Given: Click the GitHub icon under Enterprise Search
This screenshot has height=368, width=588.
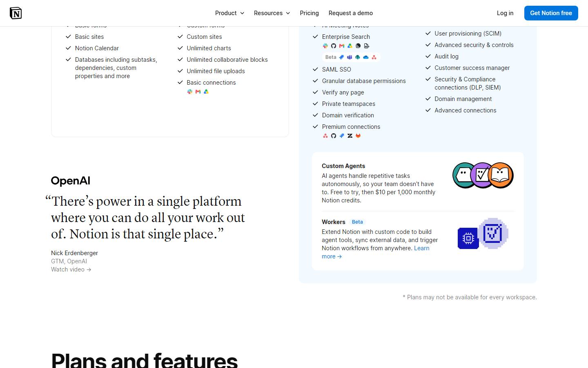Looking at the screenshot, I should 334,46.
